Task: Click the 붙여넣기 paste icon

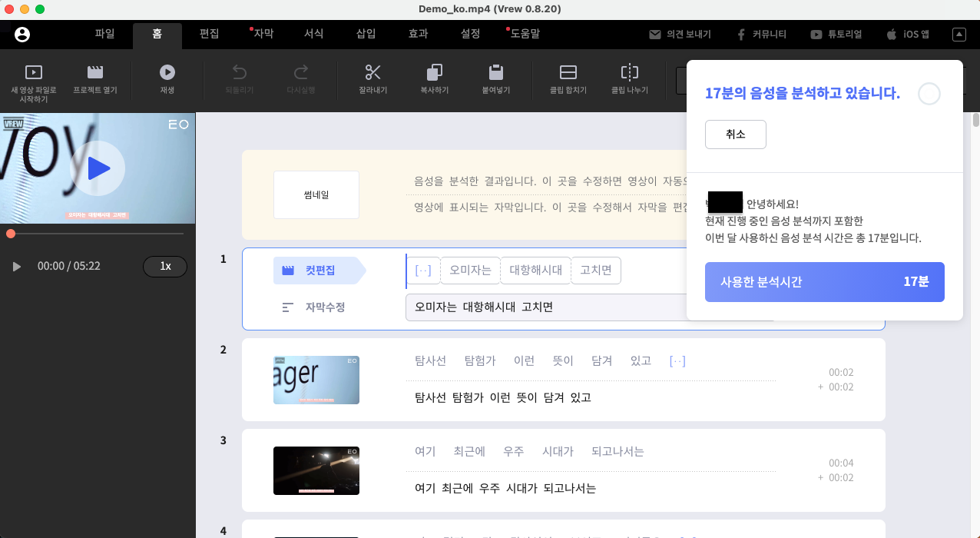Action: [496, 72]
